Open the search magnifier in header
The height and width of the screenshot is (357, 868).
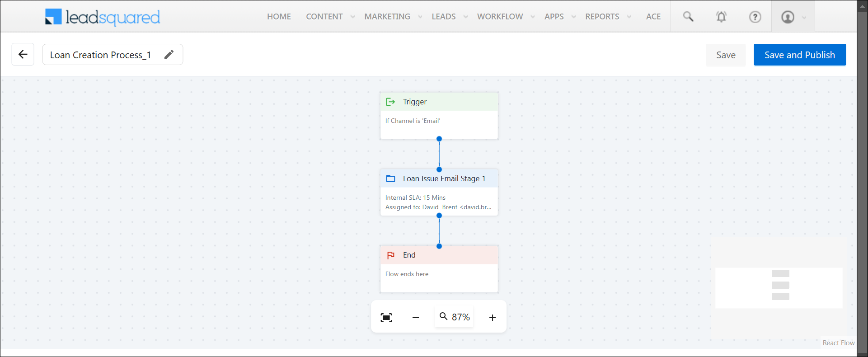point(688,17)
